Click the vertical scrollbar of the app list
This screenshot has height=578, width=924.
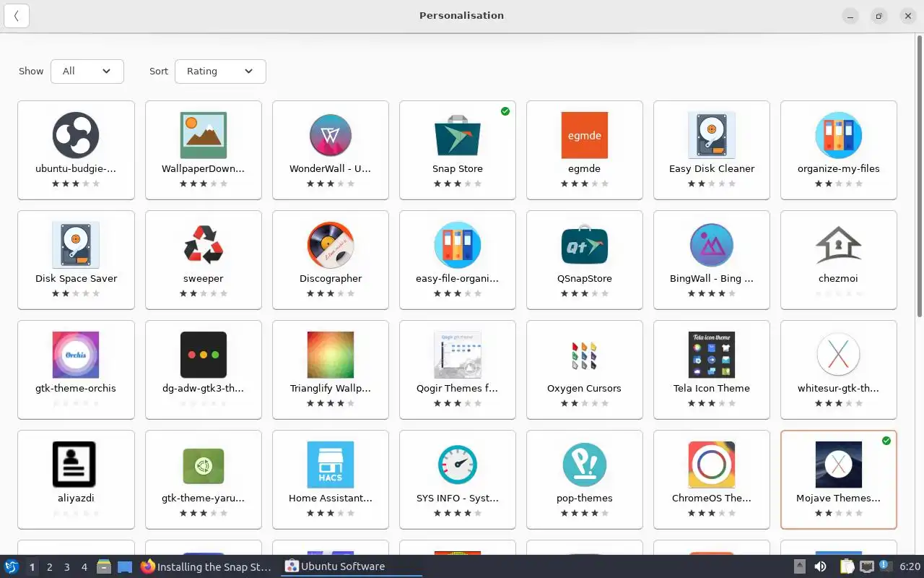(x=920, y=176)
